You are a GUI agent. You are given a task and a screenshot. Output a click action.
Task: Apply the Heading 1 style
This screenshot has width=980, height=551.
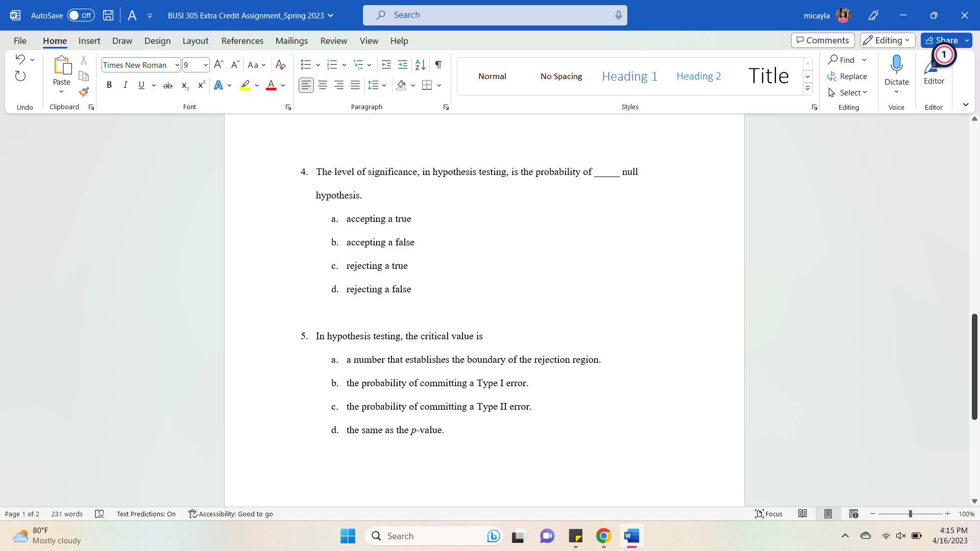tap(629, 76)
